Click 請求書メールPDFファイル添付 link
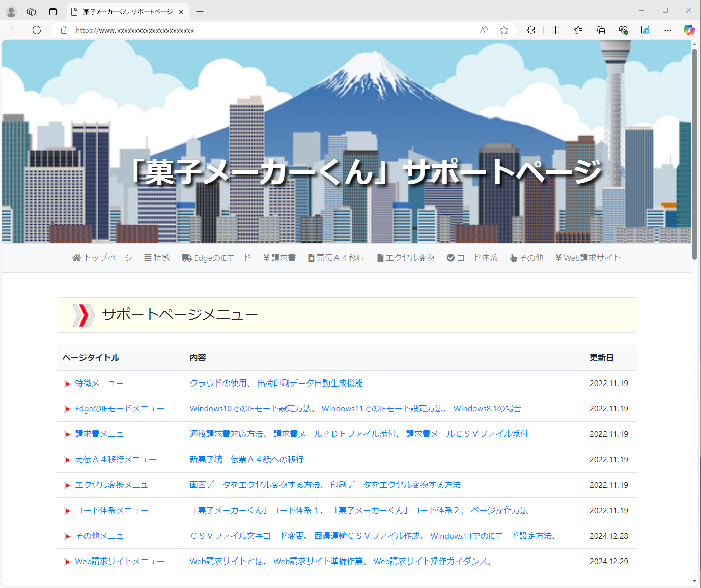Viewport: 701px width, 588px height. click(334, 434)
